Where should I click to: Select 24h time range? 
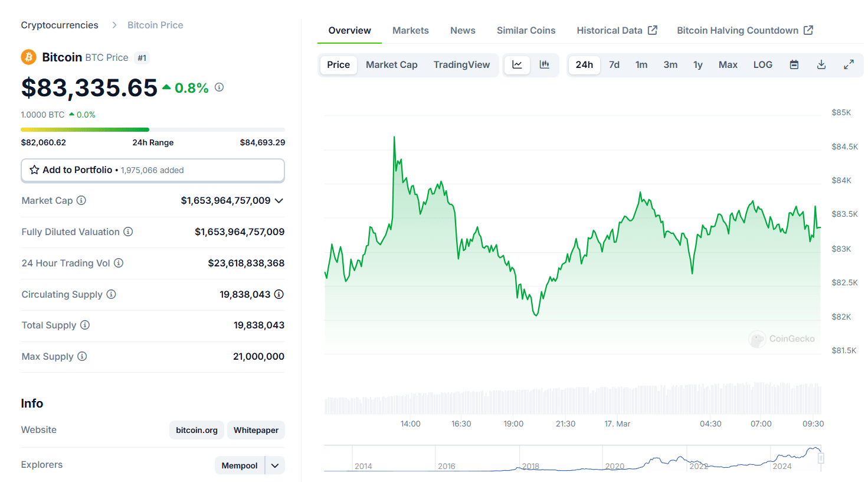(x=584, y=65)
